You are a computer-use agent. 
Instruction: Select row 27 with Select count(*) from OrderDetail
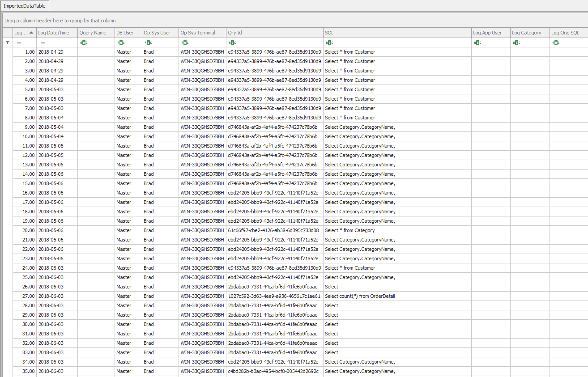point(360,296)
